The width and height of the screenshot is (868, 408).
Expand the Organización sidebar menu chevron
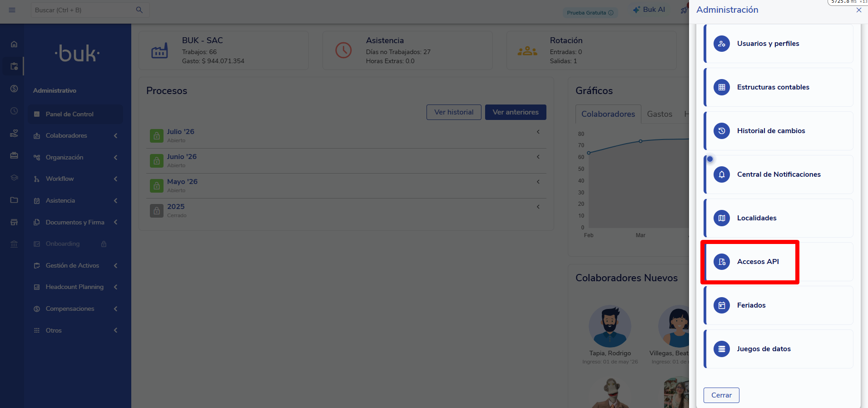tap(116, 158)
